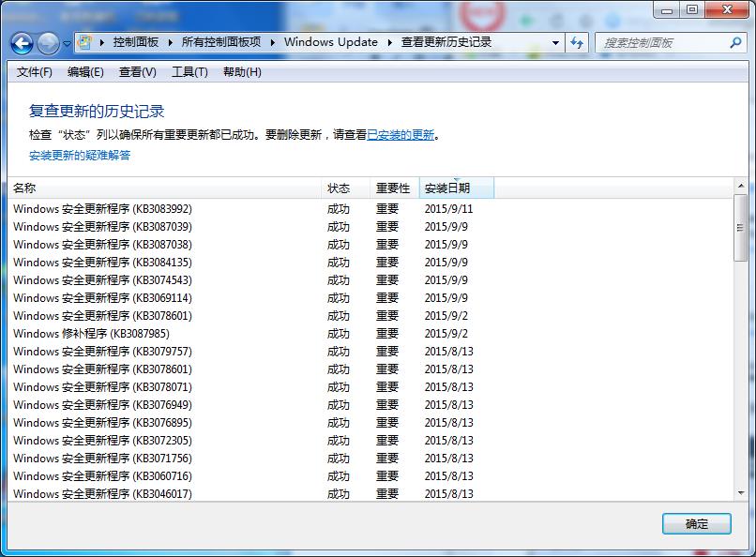This screenshot has width=756, height=557.
Task: Select the KB3069114 update row
Action: [370, 298]
